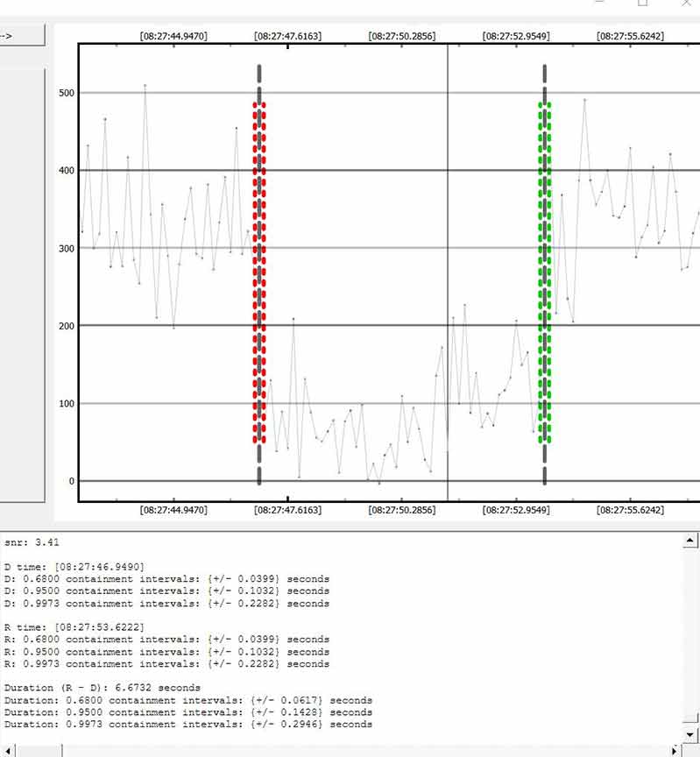This screenshot has height=757, width=700.
Task: Click Duration 0.6800 containment interval line
Action: [x=188, y=700]
